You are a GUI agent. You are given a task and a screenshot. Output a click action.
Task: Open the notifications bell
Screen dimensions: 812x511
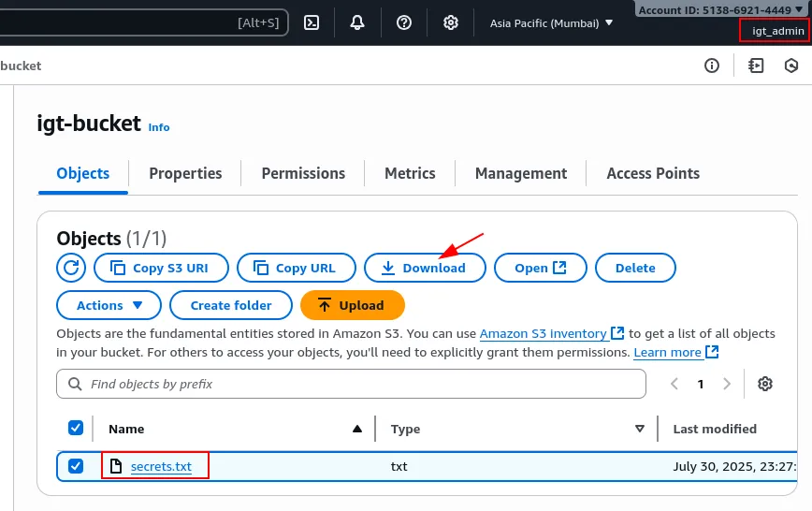tap(357, 22)
